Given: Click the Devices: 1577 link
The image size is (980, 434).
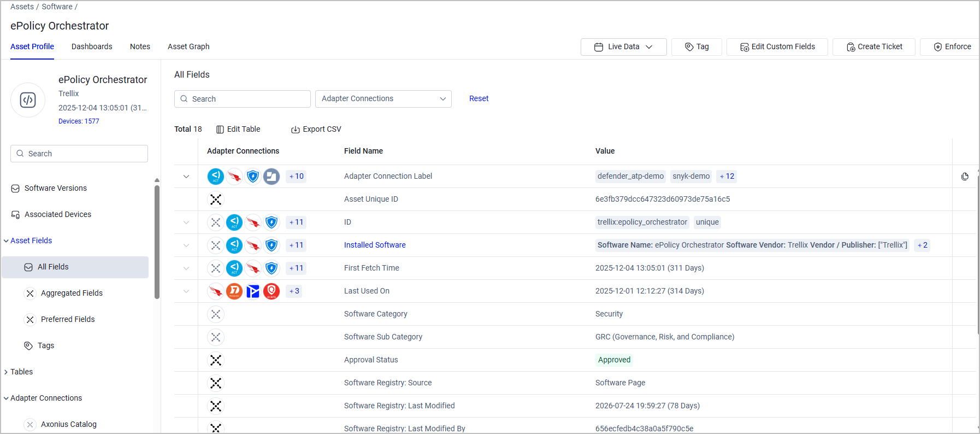Looking at the screenshot, I should pyautogui.click(x=79, y=121).
